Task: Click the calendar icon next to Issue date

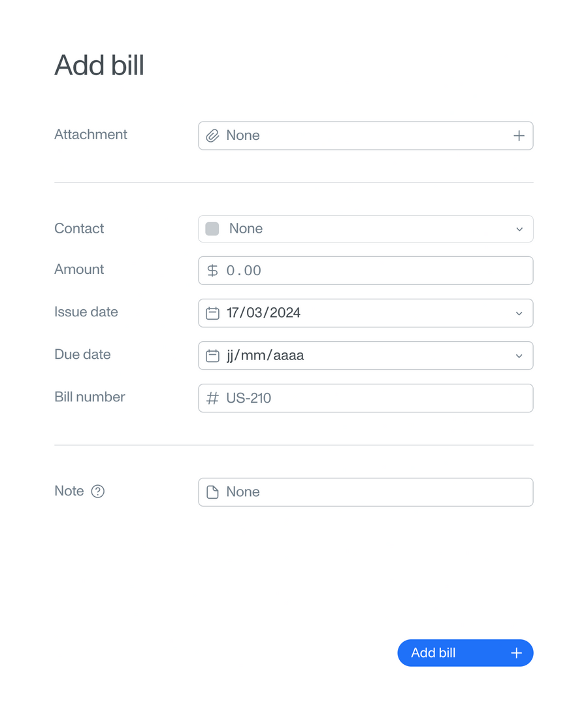Action: (212, 312)
